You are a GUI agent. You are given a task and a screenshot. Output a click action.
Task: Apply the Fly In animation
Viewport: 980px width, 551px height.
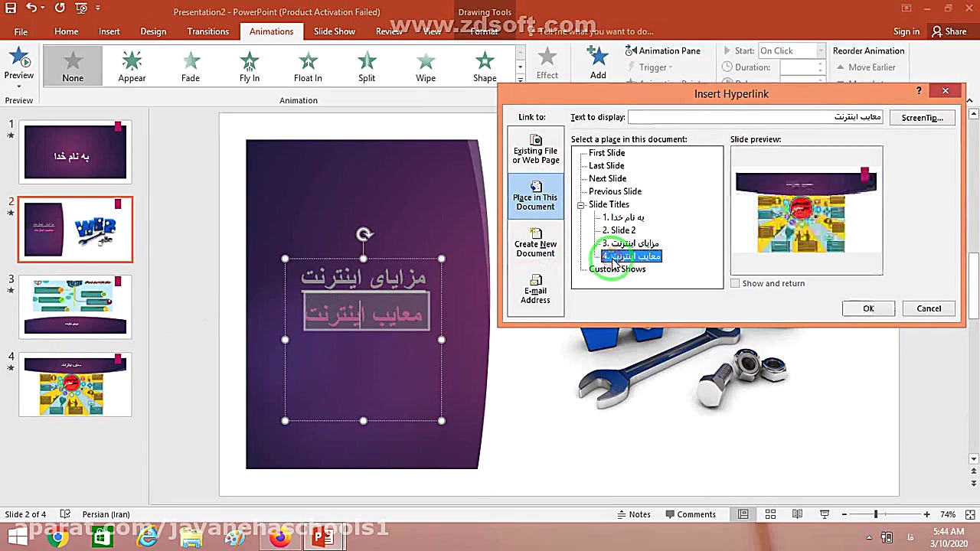[250, 65]
